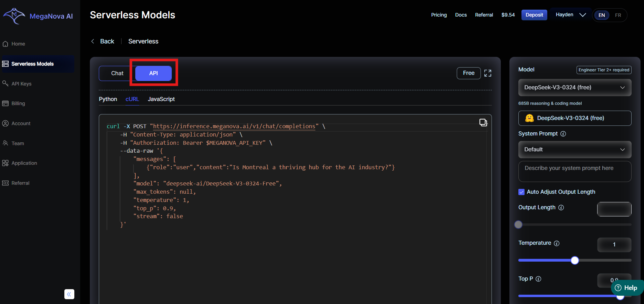Open the Default system prompt dropdown

(x=574, y=150)
